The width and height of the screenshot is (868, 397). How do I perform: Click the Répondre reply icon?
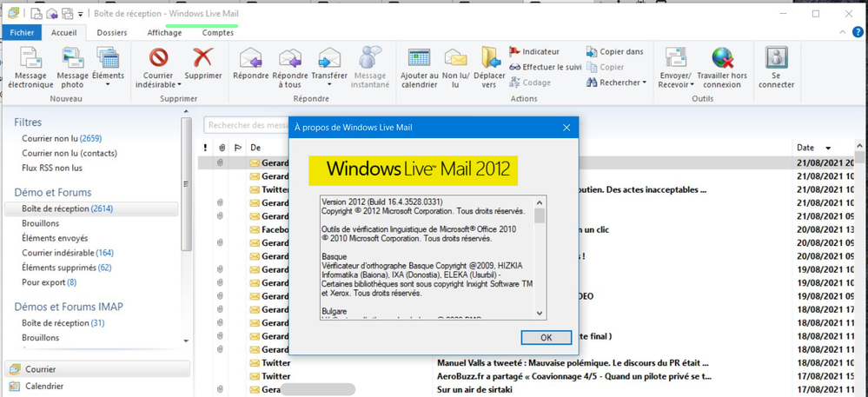coord(250,59)
